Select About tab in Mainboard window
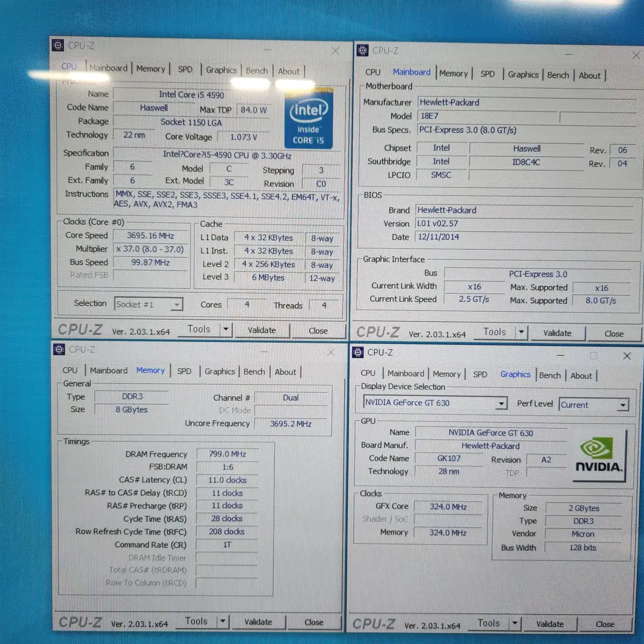The width and height of the screenshot is (644, 644). (590, 76)
